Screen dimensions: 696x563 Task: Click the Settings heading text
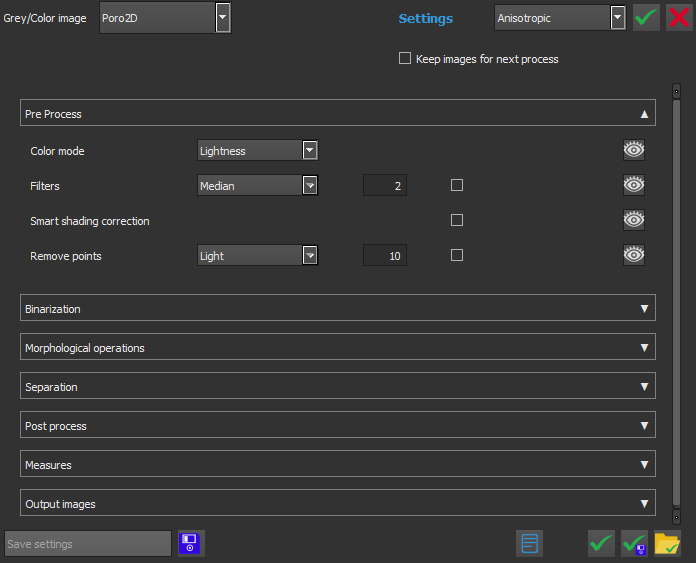[x=426, y=19]
